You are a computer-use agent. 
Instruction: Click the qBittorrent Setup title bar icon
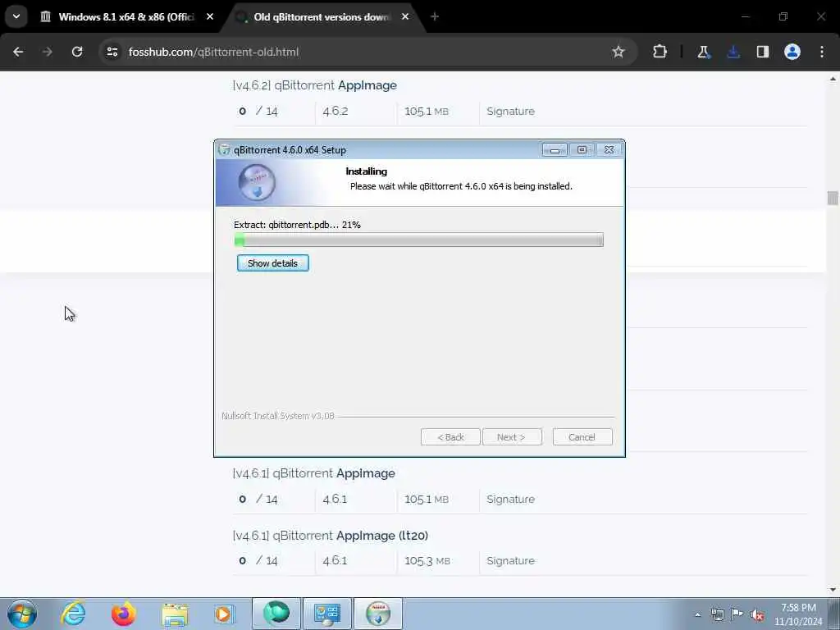click(225, 150)
